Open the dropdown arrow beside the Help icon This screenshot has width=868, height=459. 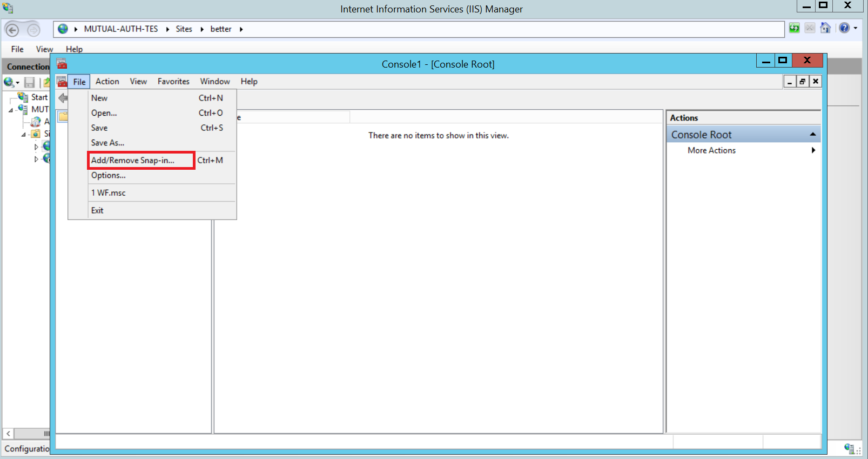point(855,28)
